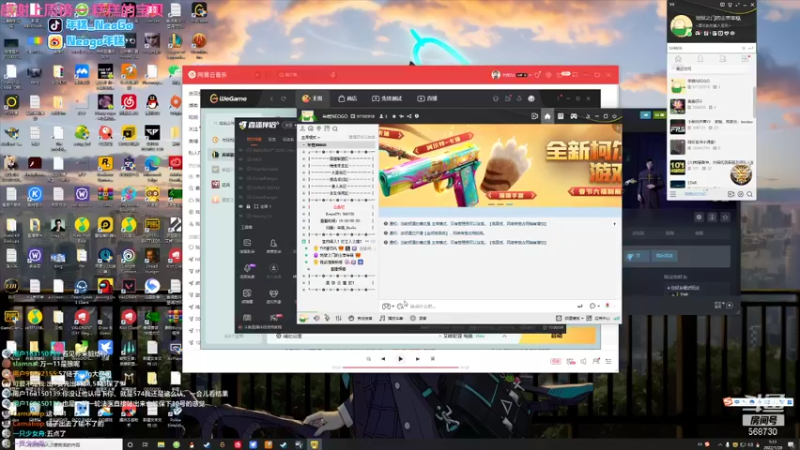
Task: Seek on the NetEase Cloud Music progress bar
Action: tap(401, 367)
